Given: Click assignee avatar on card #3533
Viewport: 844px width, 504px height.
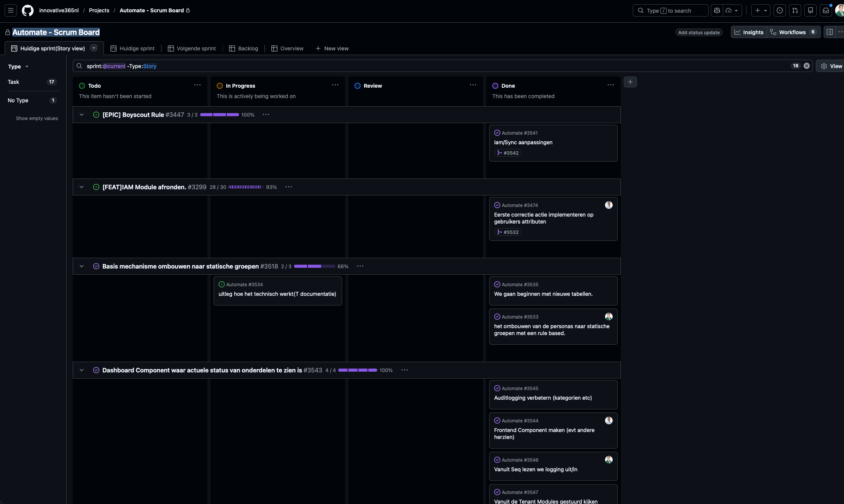Looking at the screenshot, I should pos(608,317).
